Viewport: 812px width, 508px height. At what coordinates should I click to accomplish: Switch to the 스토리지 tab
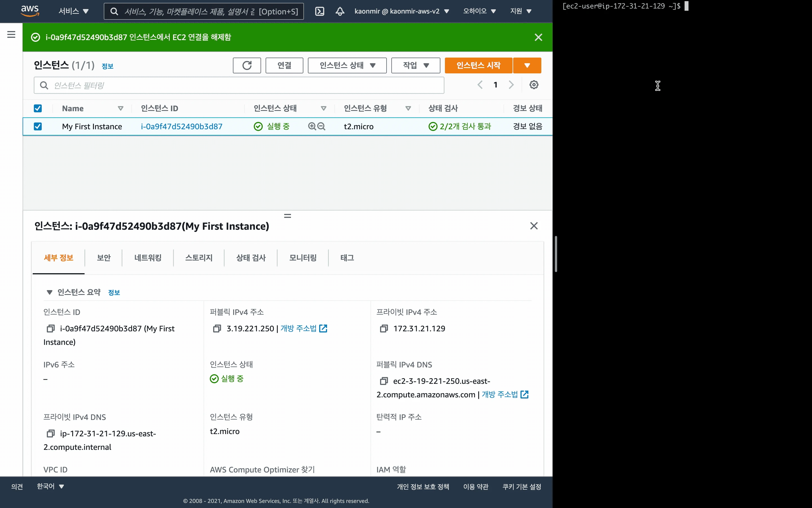199,258
